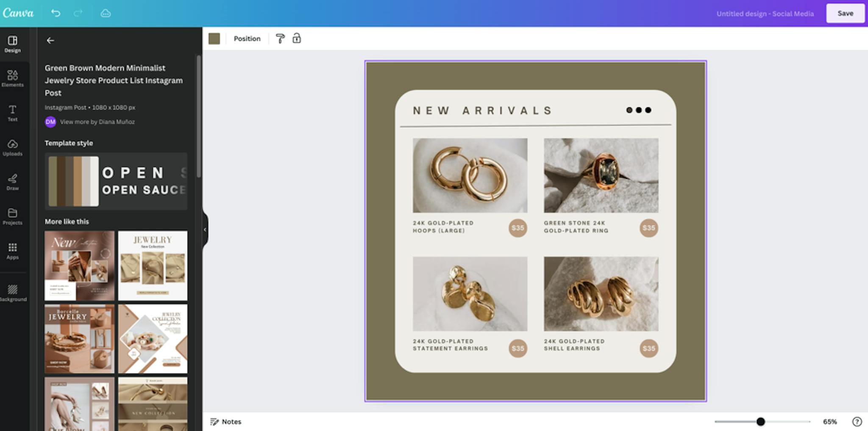This screenshot has width=868, height=431.
Task: Click the DM author avatar
Action: (50, 122)
